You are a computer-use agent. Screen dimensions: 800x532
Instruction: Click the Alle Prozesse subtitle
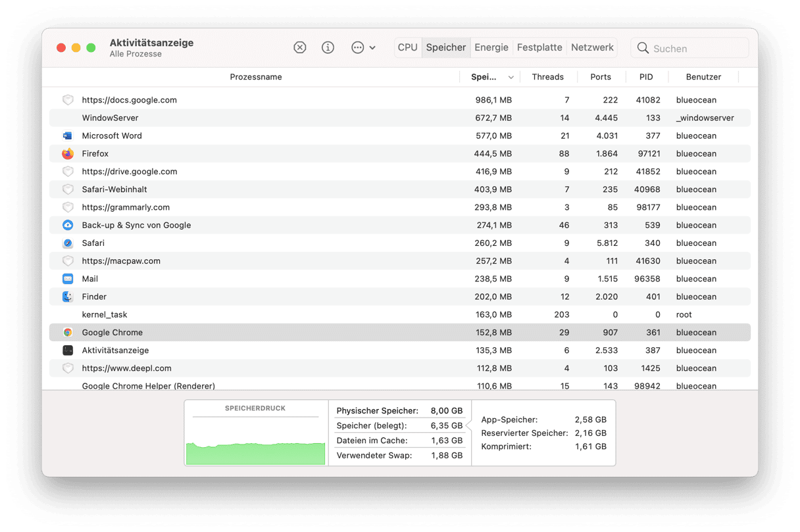click(x=136, y=54)
